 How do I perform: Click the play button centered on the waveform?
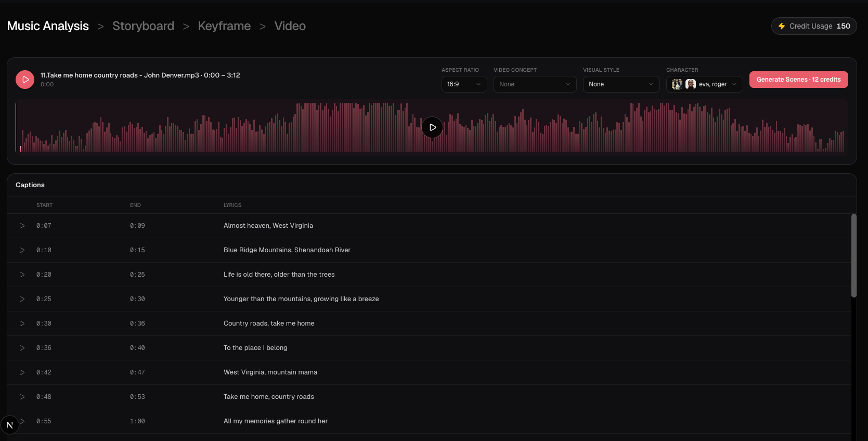tap(432, 127)
